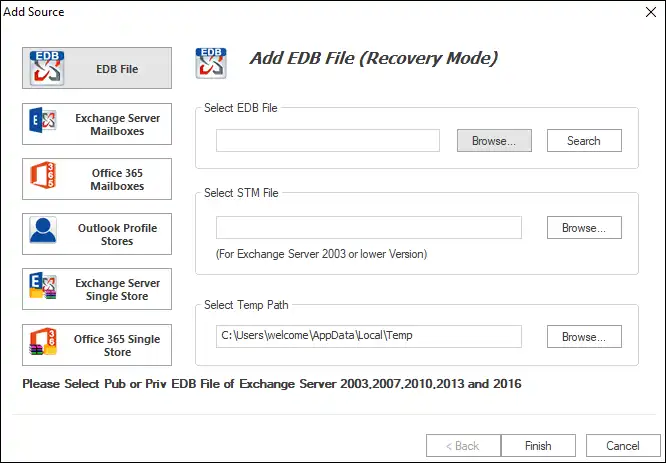This screenshot has height=463, width=666.
Task: Choose "Office 365 Mailboxes" source label
Action: [117, 180]
